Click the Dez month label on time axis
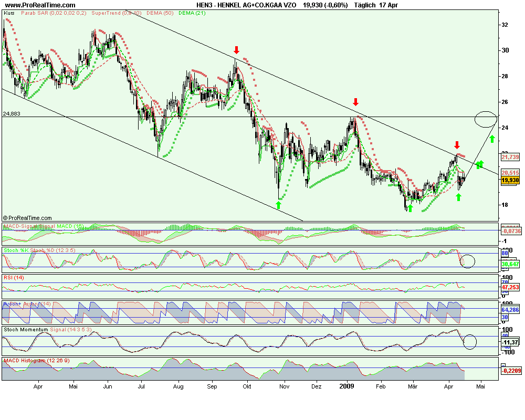525x420 pixels. click(317, 386)
